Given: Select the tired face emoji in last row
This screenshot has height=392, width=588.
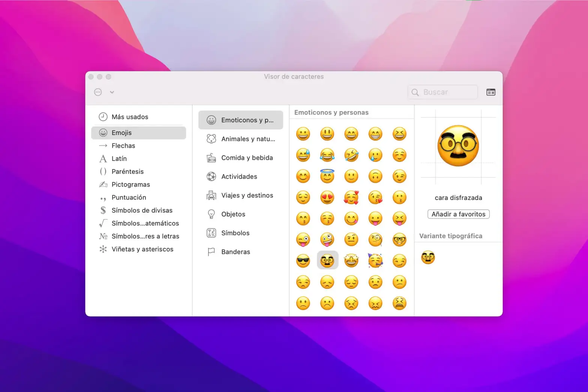Looking at the screenshot, I should click(399, 303).
